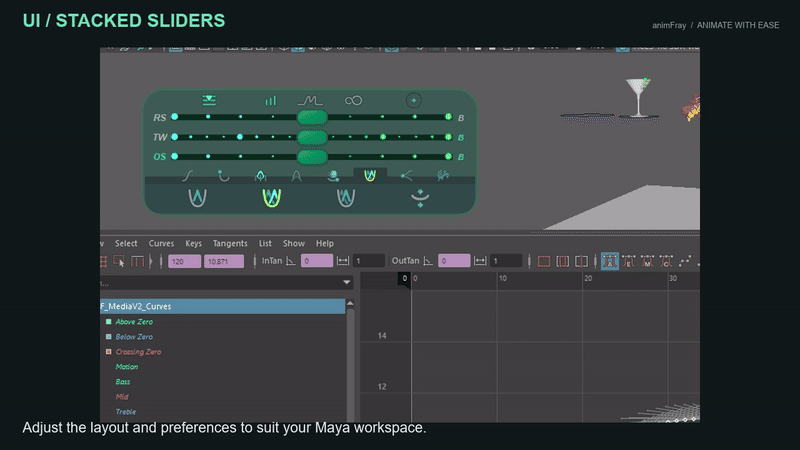
Task: Select the S-curve tool tab icon
Action: tap(187, 176)
